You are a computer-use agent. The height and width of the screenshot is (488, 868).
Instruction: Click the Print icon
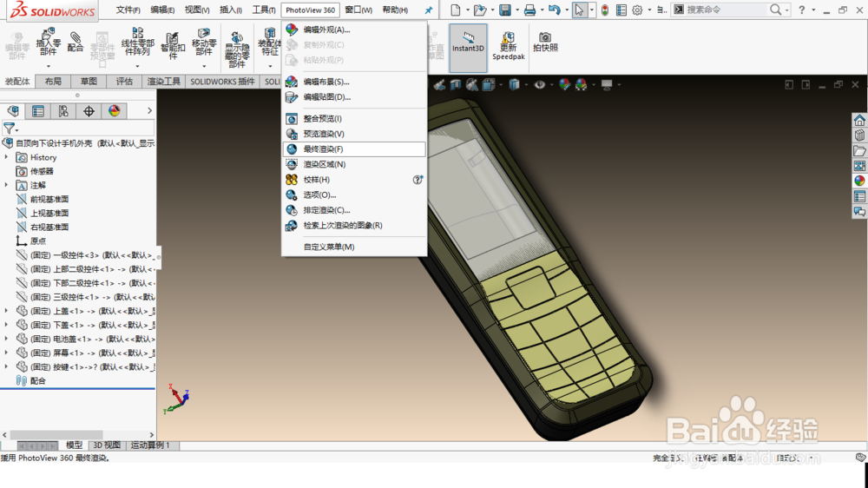coord(529,10)
